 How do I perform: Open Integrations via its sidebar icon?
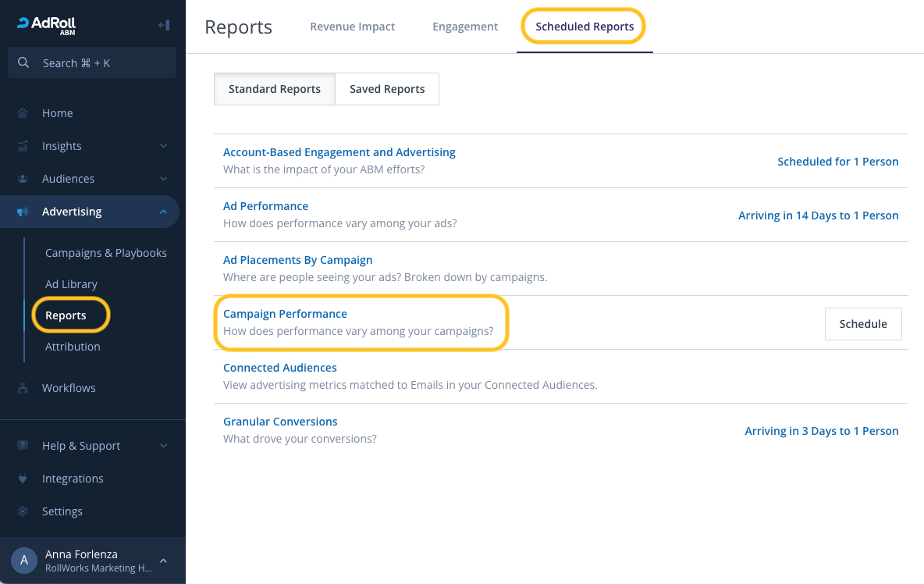coord(22,478)
